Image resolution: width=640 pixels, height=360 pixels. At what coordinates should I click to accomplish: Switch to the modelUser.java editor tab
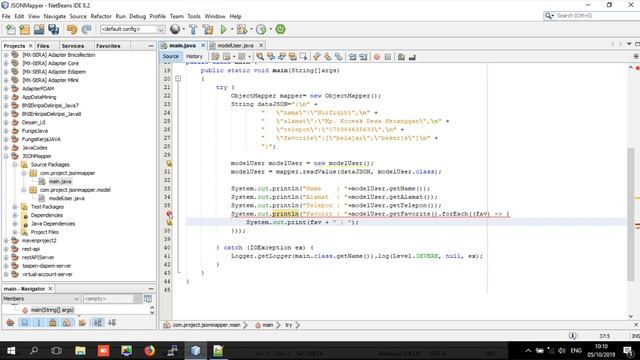[236, 45]
